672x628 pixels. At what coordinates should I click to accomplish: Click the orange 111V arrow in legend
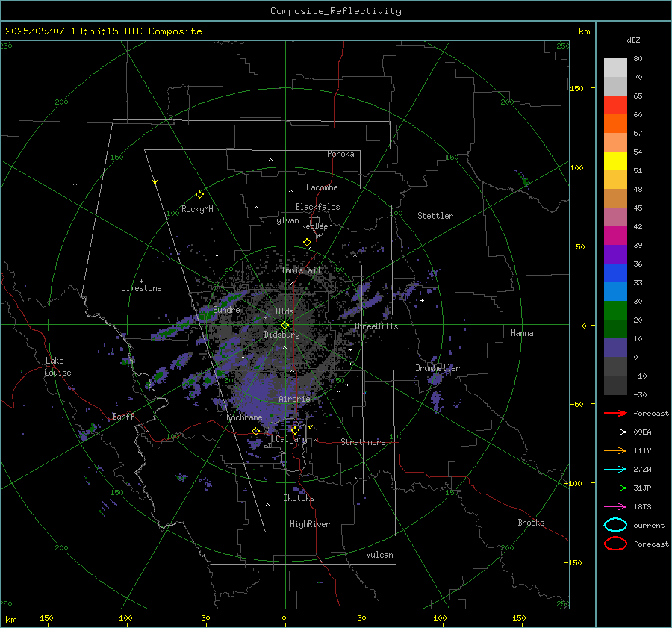click(615, 450)
